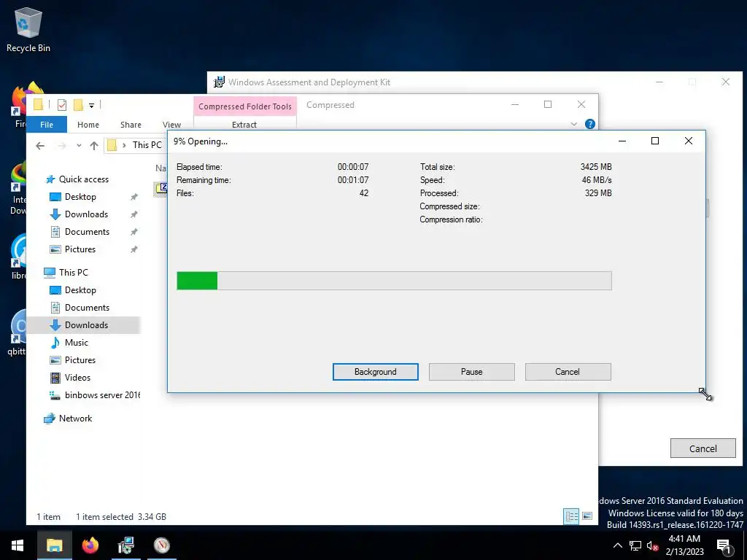The image size is (747, 560).
Task: Open Pictures under This PC
Action: [x=80, y=360]
